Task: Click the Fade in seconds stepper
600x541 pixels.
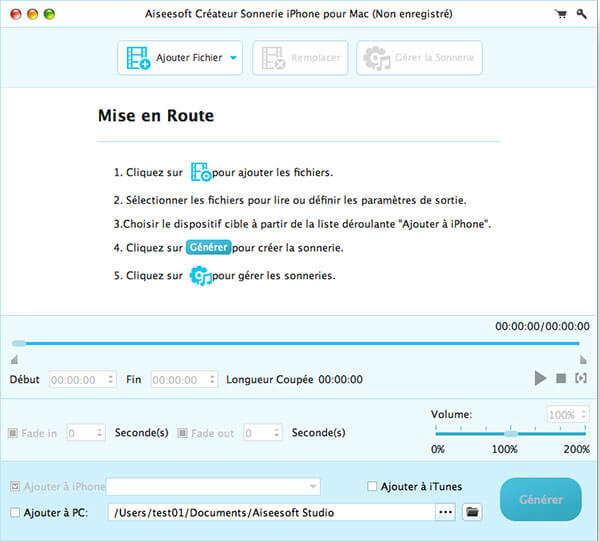Action: [99, 433]
